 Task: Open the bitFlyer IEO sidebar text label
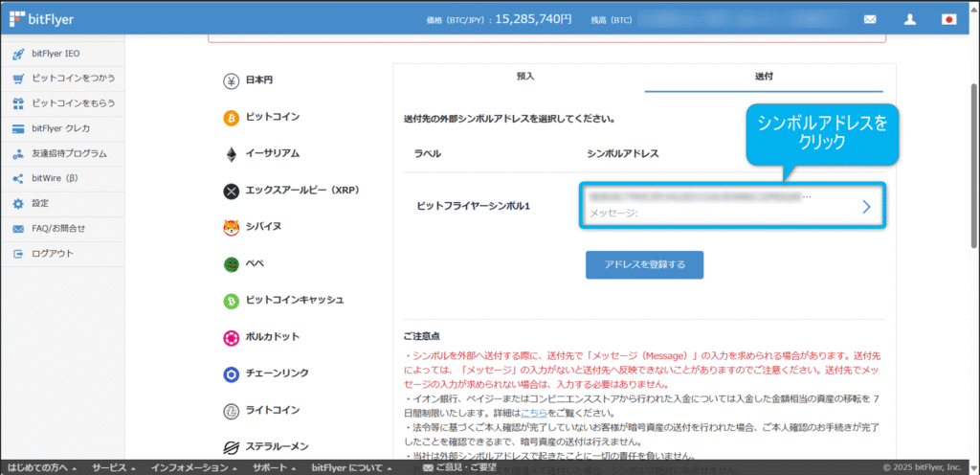click(x=56, y=54)
